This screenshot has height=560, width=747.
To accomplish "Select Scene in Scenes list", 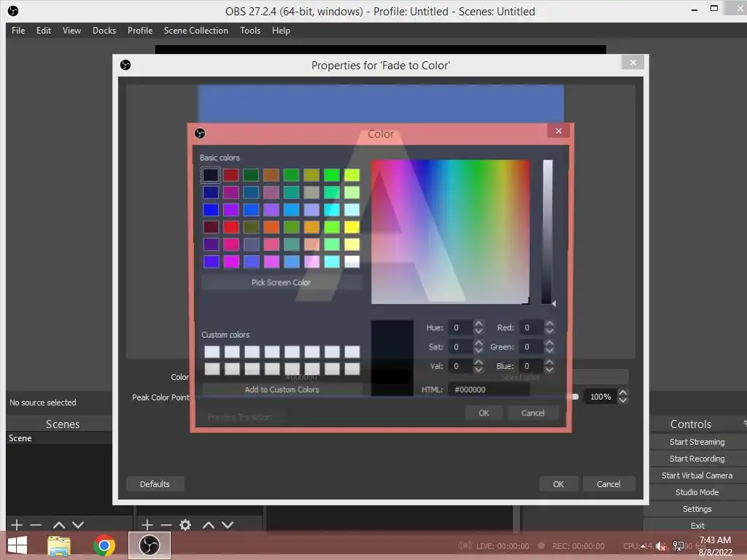I will (x=59, y=438).
